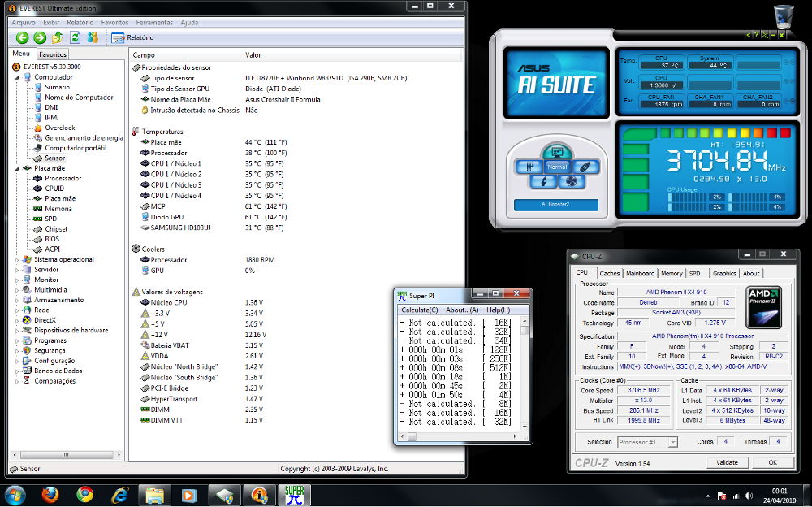Select Overclock tree item
This screenshot has height=507, width=812.
[59, 128]
